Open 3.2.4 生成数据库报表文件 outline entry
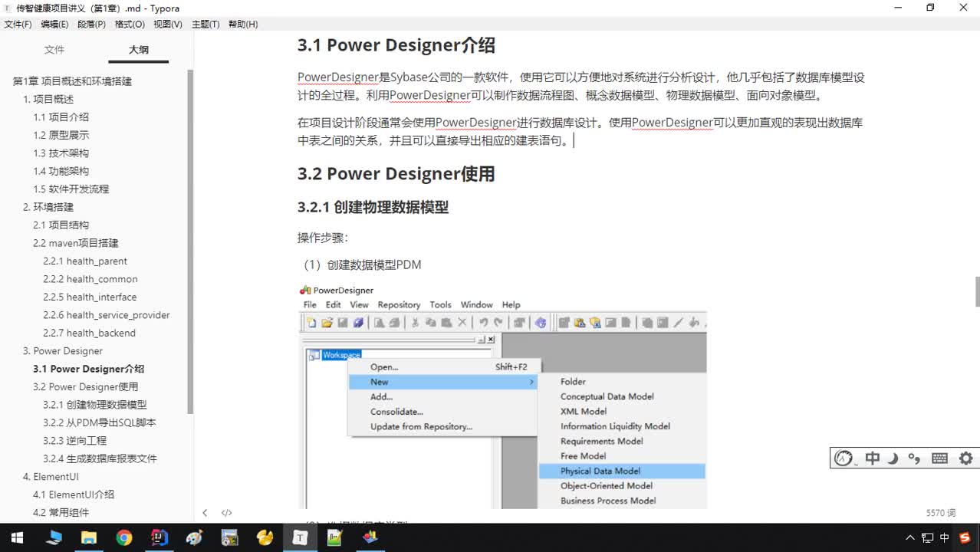 100,459
